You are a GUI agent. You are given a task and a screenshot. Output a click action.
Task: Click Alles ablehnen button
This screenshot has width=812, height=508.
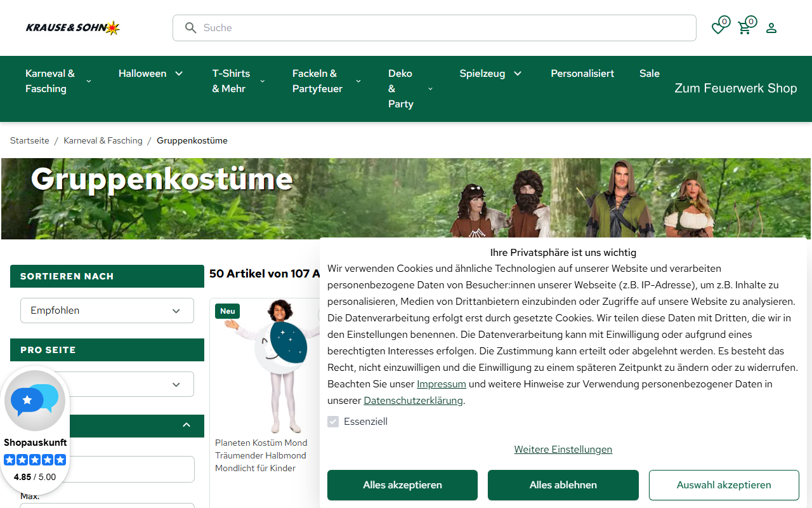click(563, 485)
